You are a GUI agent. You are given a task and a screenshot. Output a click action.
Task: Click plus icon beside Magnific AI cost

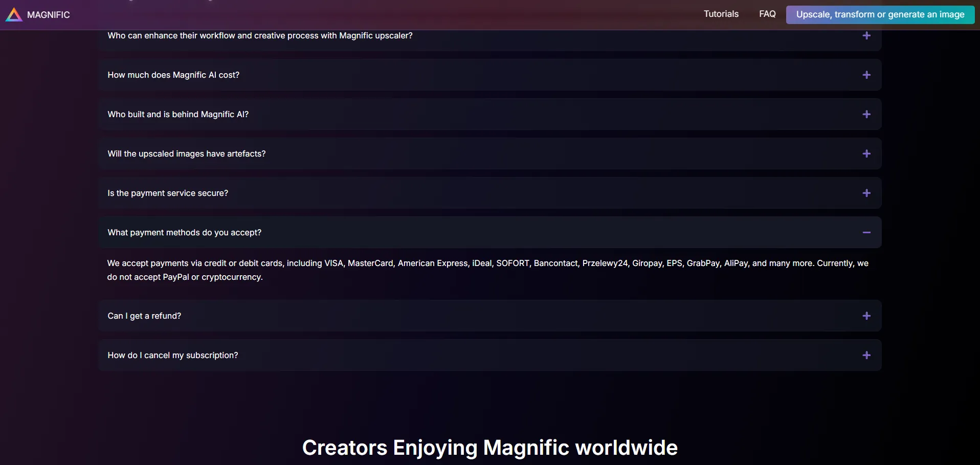(x=866, y=75)
